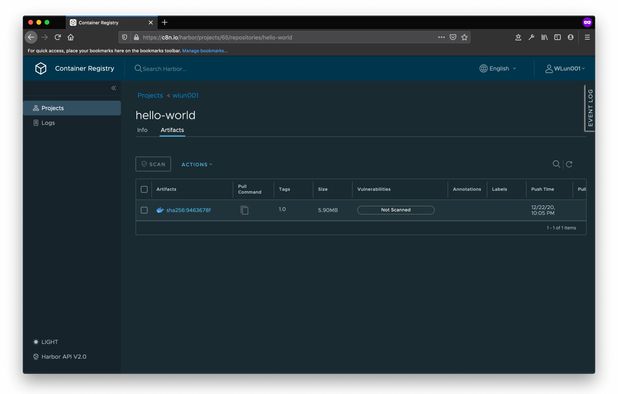The height and width of the screenshot is (394, 618).
Task: Open Projects in the sidebar
Action: pyautogui.click(x=72, y=108)
